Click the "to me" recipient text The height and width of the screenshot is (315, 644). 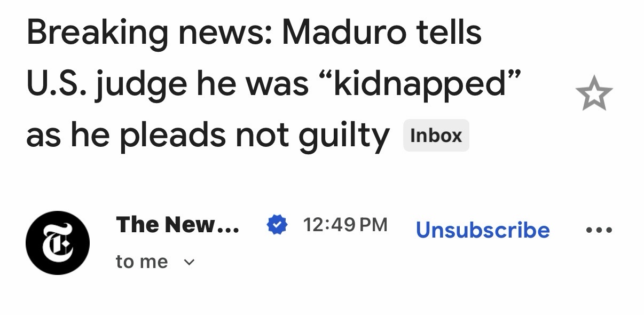point(142,262)
